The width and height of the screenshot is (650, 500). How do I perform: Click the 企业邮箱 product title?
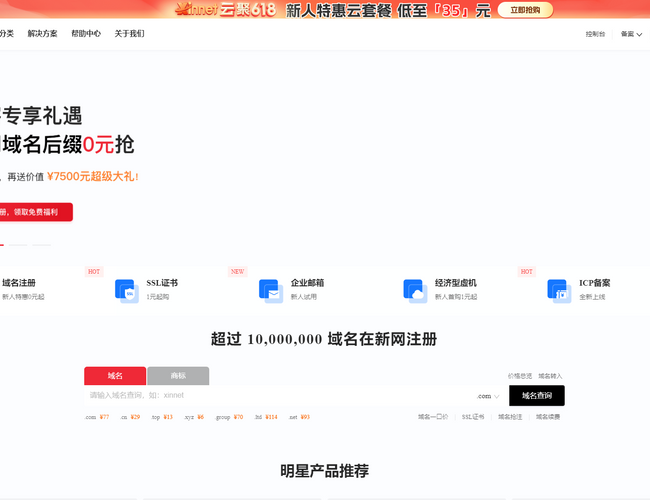[307, 283]
